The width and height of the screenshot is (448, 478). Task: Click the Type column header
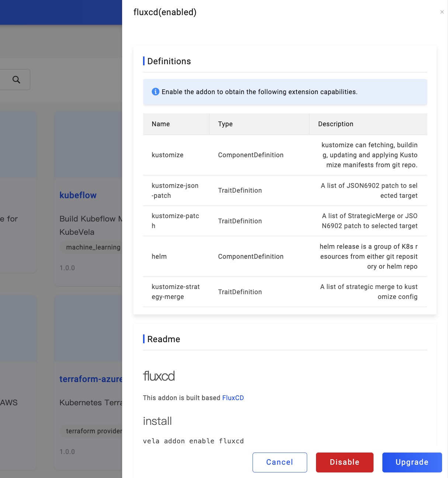(225, 124)
